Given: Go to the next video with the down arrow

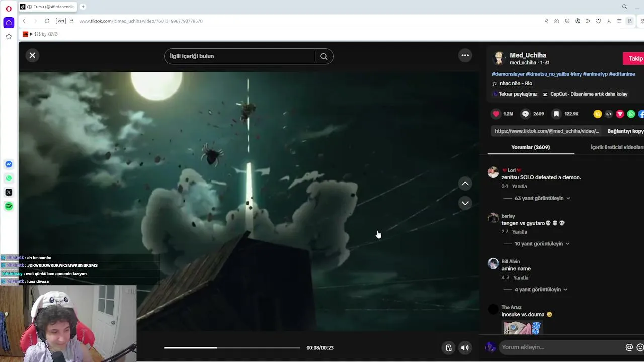Looking at the screenshot, I should 465,203.
